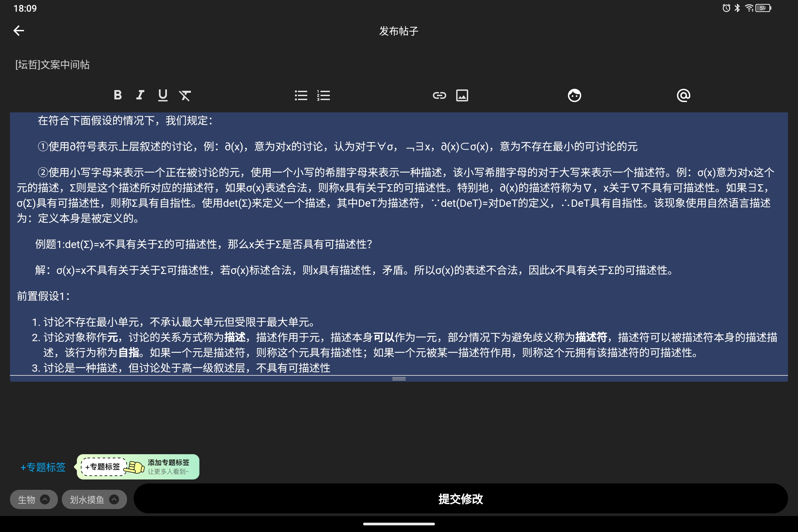Open the emoji face picker
This screenshot has width=798, height=532.
[x=575, y=95]
